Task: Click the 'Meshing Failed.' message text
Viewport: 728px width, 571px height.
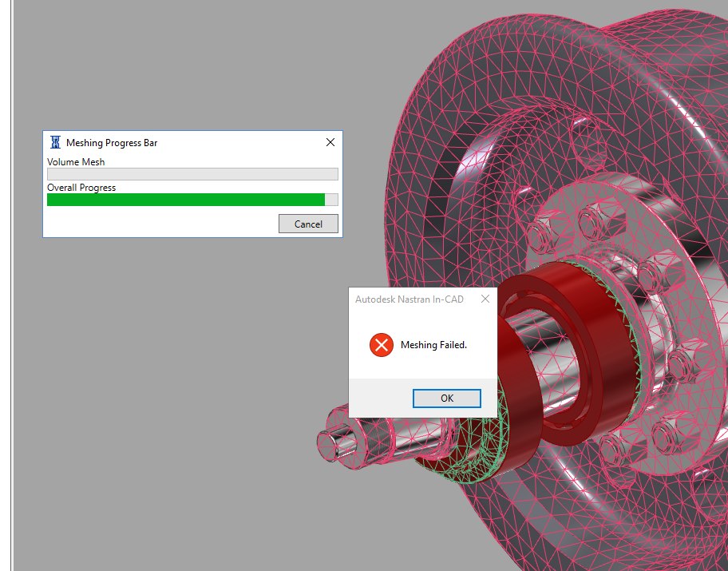Action: (433, 345)
